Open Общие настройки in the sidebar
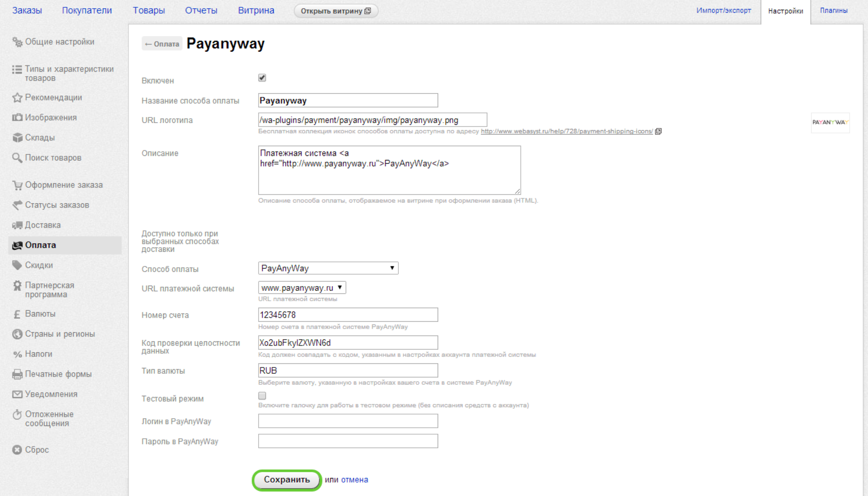The image size is (868, 496). click(60, 42)
